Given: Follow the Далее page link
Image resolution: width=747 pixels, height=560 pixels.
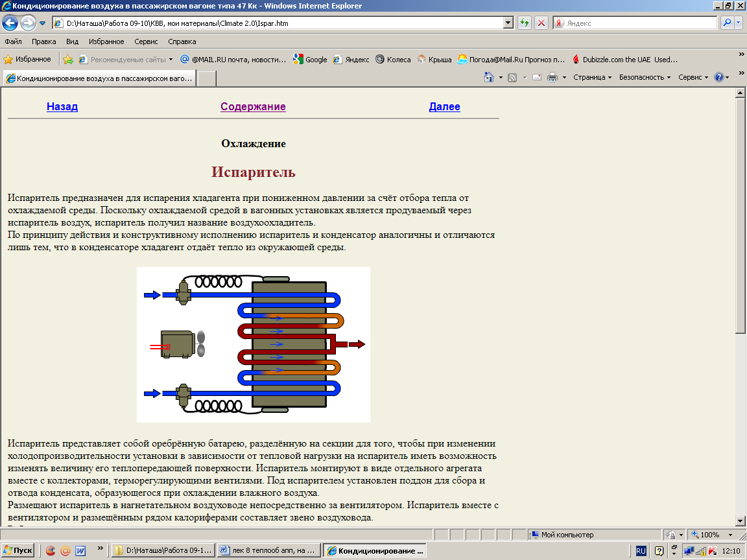Looking at the screenshot, I should pos(444,107).
